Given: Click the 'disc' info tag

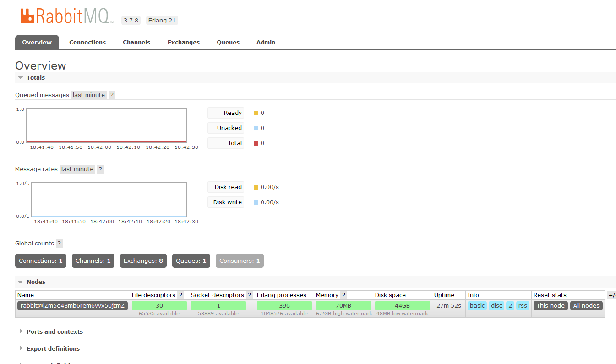Looking at the screenshot, I should coord(496,305).
